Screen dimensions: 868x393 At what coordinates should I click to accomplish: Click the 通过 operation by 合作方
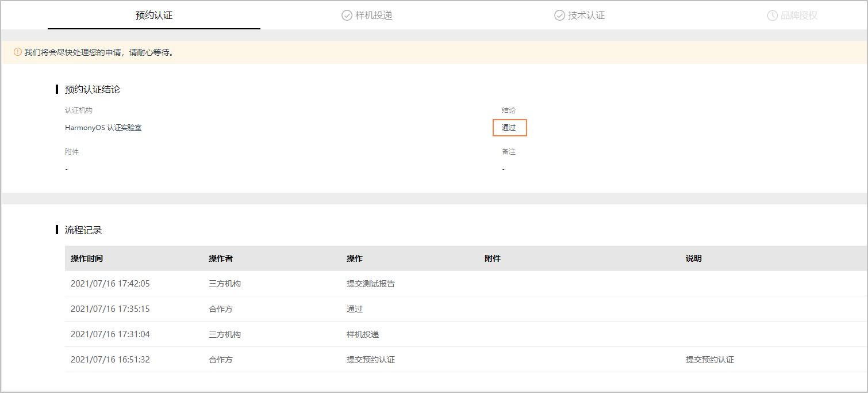pyautogui.click(x=355, y=309)
